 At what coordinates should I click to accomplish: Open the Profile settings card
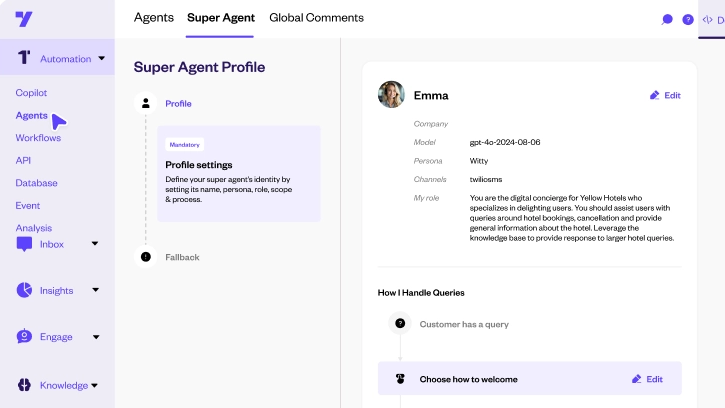coord(239,173)
